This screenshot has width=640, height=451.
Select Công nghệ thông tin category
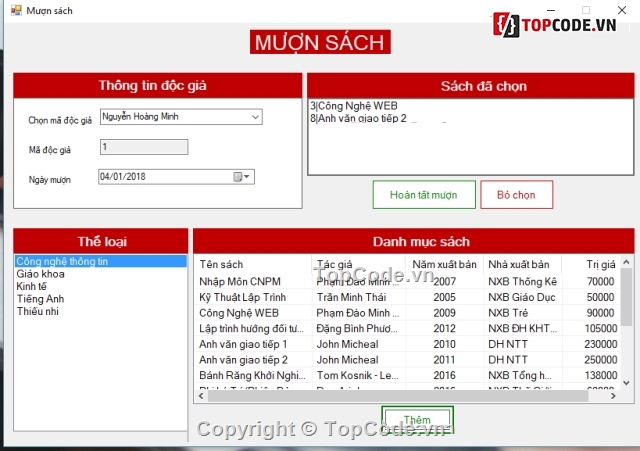coord(62,261)
